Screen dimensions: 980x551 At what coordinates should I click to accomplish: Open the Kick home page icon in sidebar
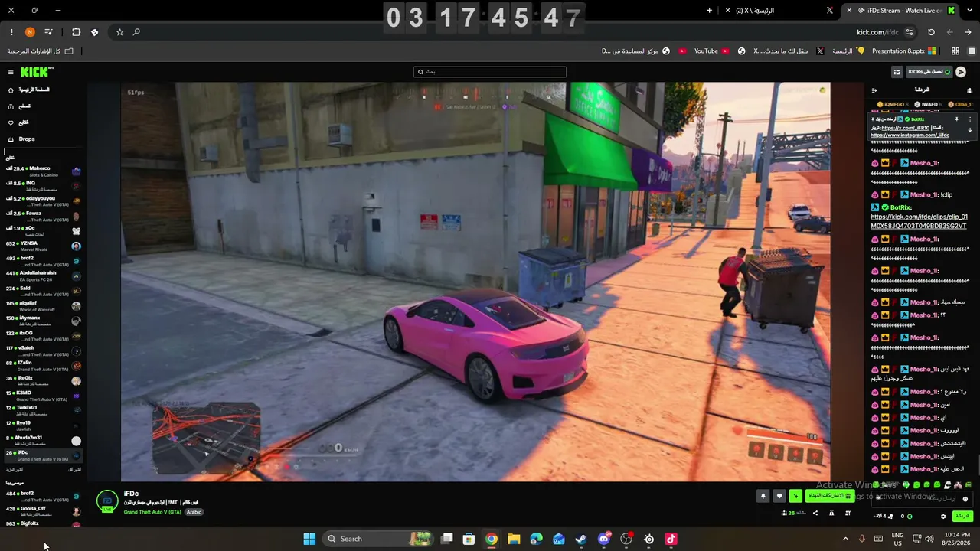[11, 90]
